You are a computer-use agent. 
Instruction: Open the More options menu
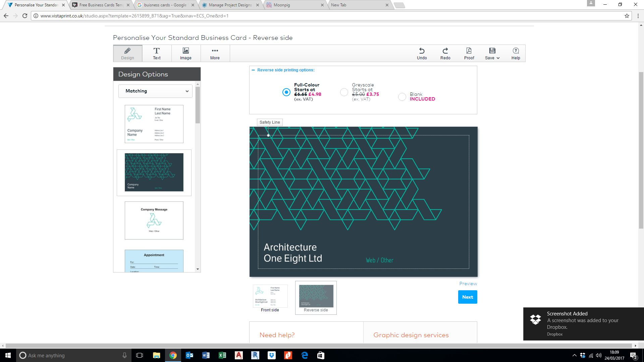(x=215, y=51)
